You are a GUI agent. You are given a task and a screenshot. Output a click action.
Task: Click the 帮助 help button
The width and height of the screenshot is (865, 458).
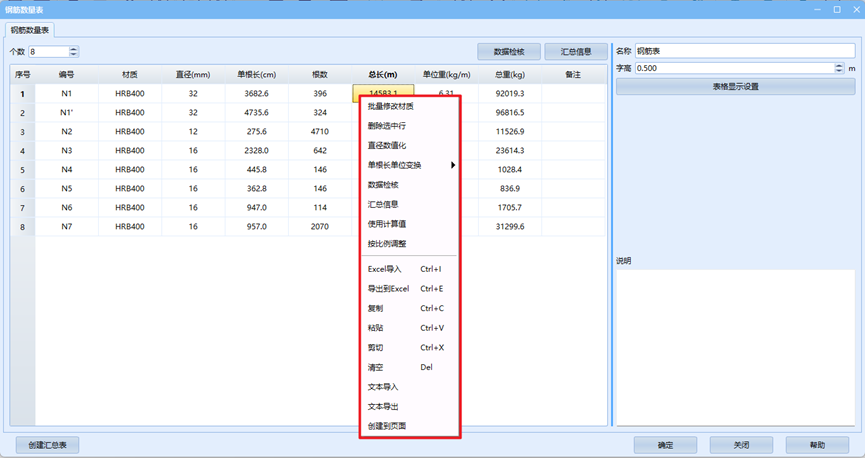[817, 445]
